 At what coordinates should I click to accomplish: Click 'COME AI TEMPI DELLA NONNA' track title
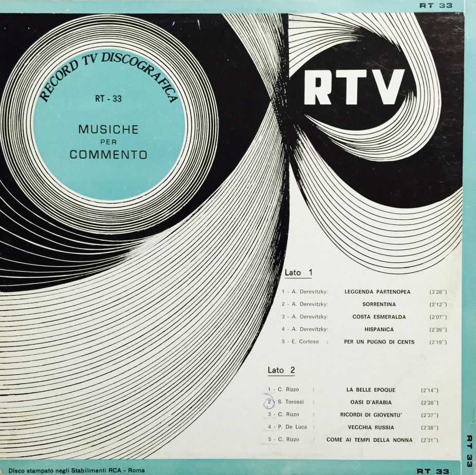pyautogui.click(x=370, y=440)
